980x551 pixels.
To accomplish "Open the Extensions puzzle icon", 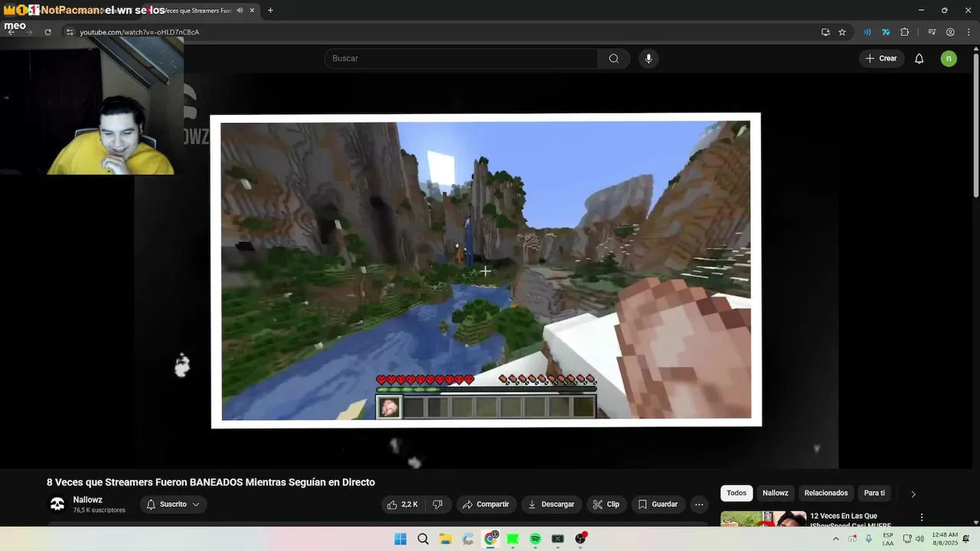I will coord(904,32).
